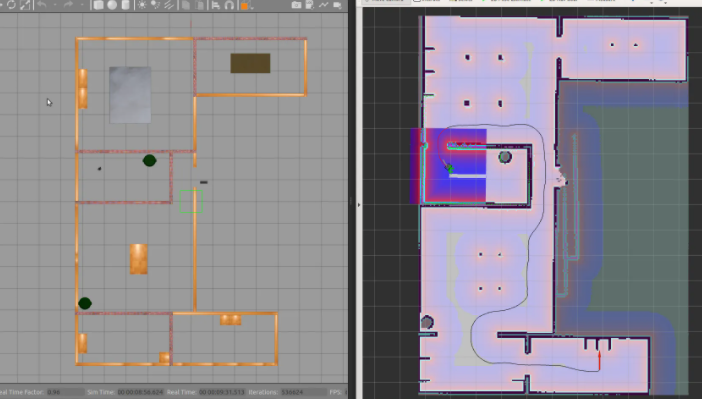Toggle video recording with the camcorder icon
The image size is (702, 399).
(338, 5)
